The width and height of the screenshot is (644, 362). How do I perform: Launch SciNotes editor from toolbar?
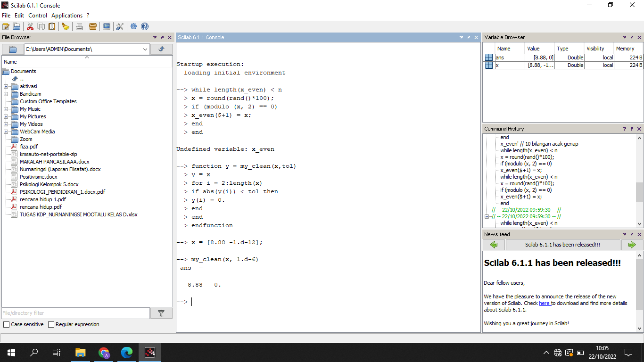point(6,26)
